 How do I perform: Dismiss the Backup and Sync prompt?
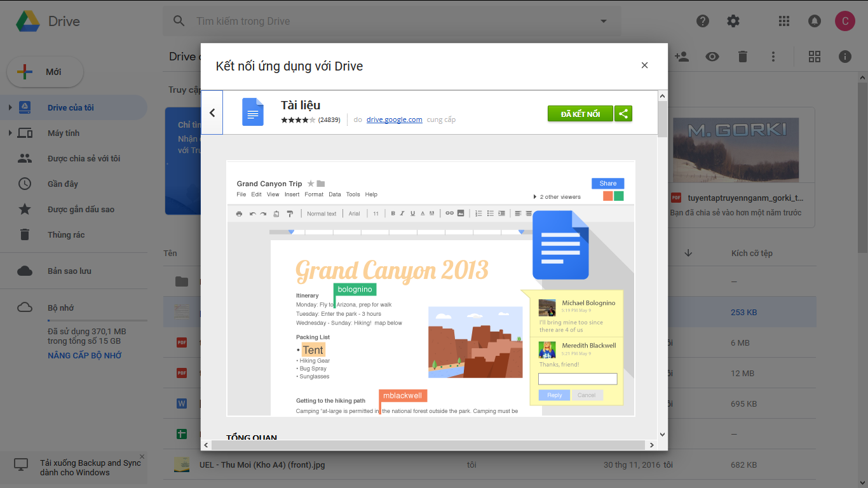point(142,456)
